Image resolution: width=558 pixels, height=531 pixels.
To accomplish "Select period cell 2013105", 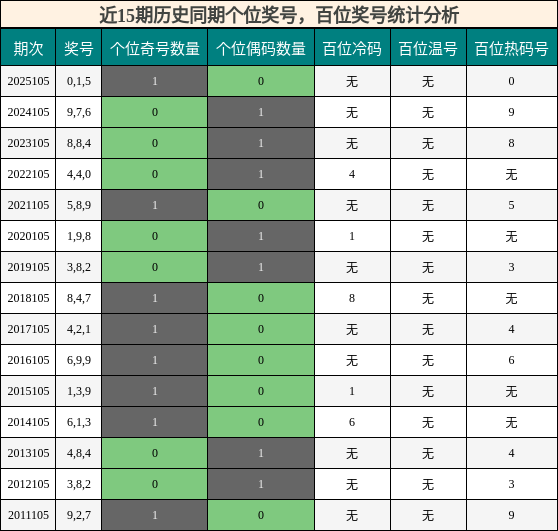I will [x=28, y=453].
